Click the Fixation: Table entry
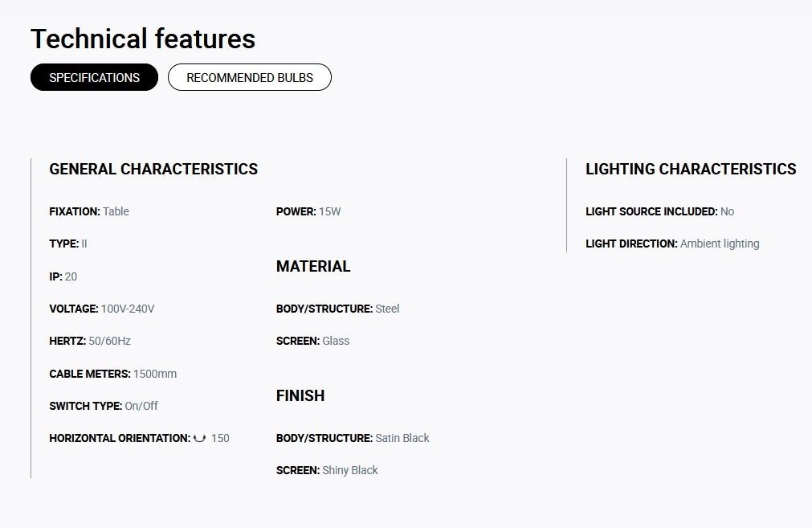The width and height of the screenshot is (812, 528). point(89,211)
